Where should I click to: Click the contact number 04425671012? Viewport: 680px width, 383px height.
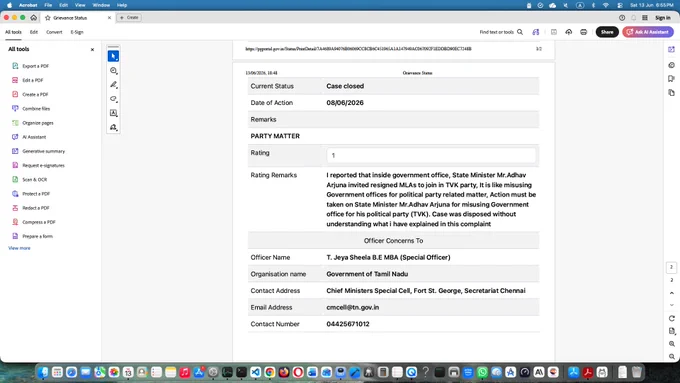(348, 324)
